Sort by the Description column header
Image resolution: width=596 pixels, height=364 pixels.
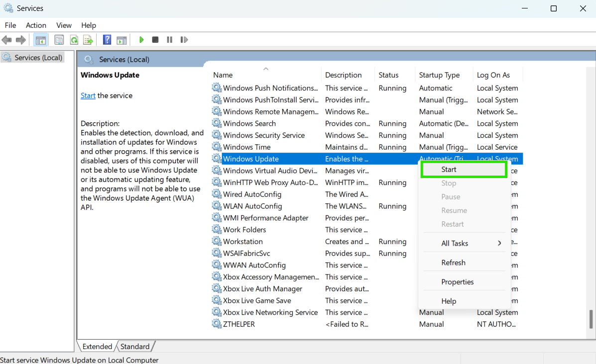click(x=348, y=75)
